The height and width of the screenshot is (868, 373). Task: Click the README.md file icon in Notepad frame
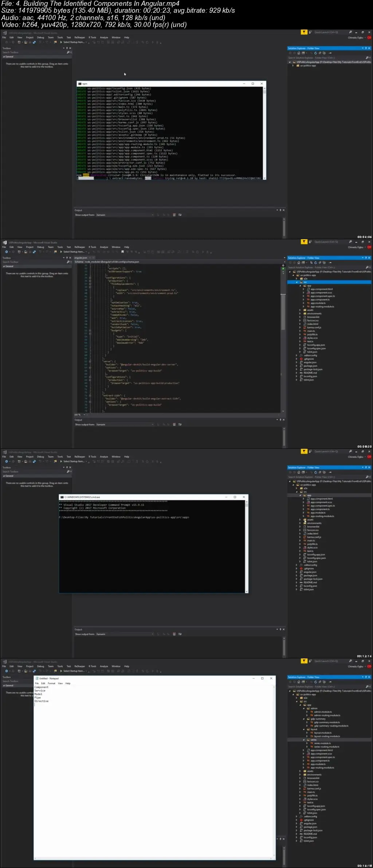coord(301,834)
